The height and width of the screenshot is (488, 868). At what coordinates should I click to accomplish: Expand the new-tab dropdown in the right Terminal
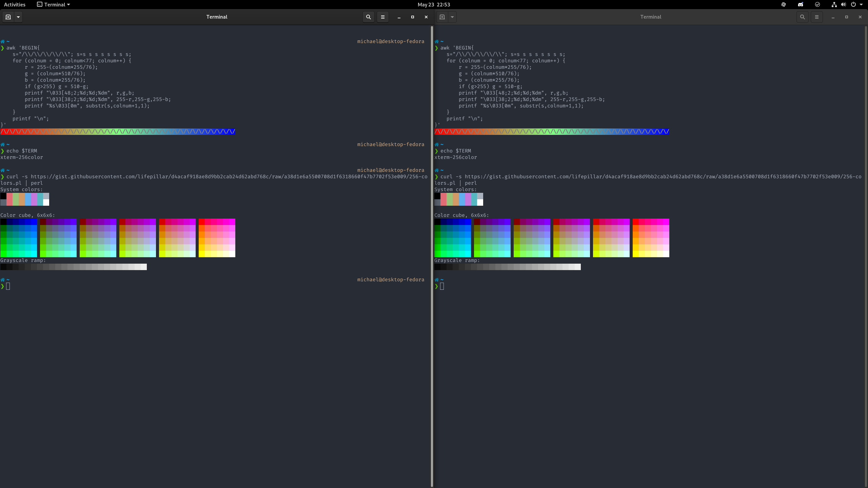click(x=452, y=17)
